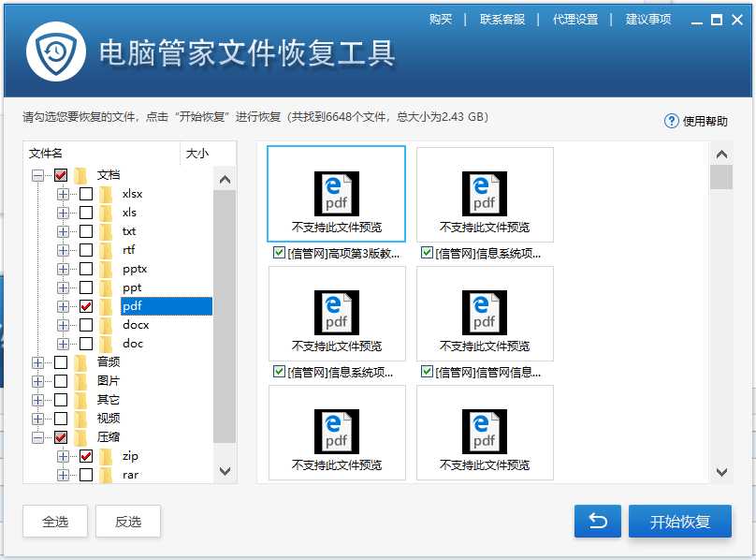Click the 全选 button
This screenshot has height=560, width=756.
pos(55,522)
